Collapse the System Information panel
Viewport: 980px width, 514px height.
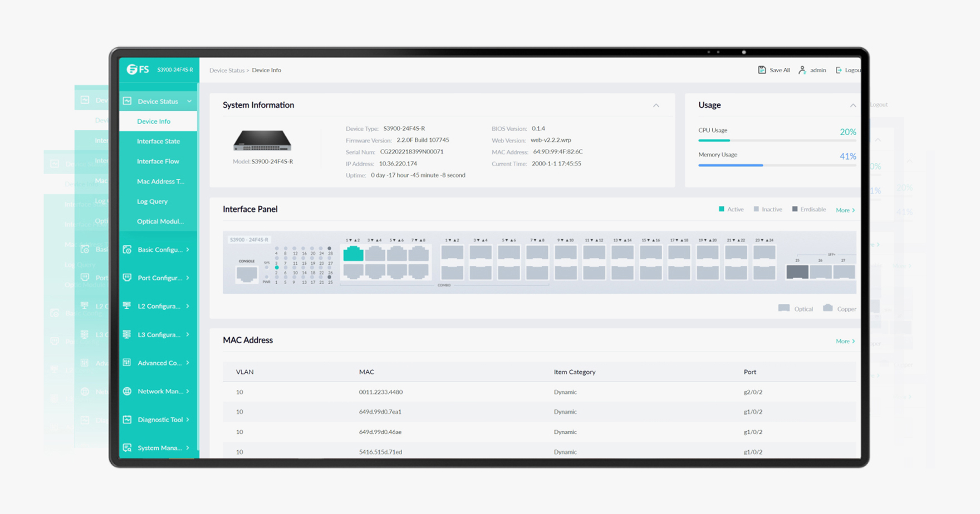tap(656, 105)
